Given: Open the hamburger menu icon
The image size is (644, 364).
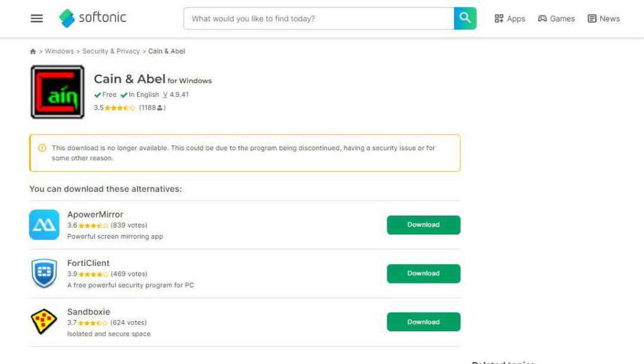Looking at the screenshot, I should click(x=37, y=18).
